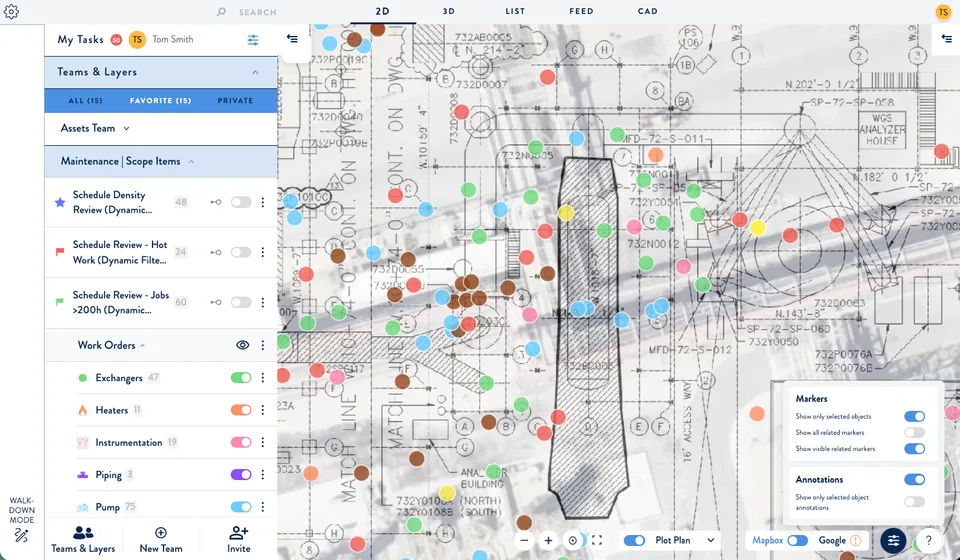Open the CAD tab
Screen dimensions: 960x560
(647, 11)
